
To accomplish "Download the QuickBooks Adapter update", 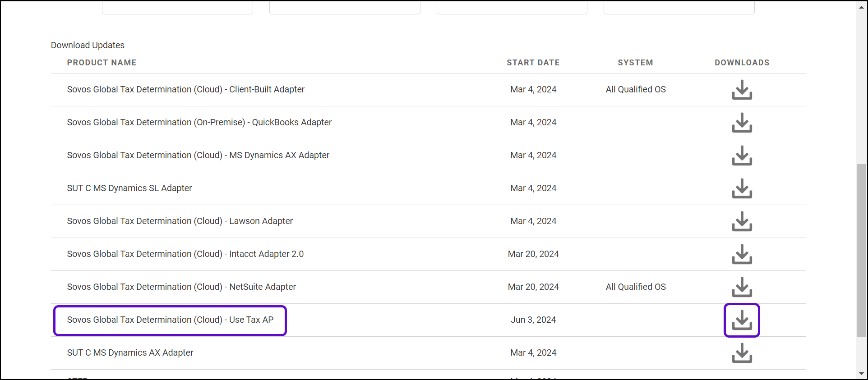I will click(742, 123).
